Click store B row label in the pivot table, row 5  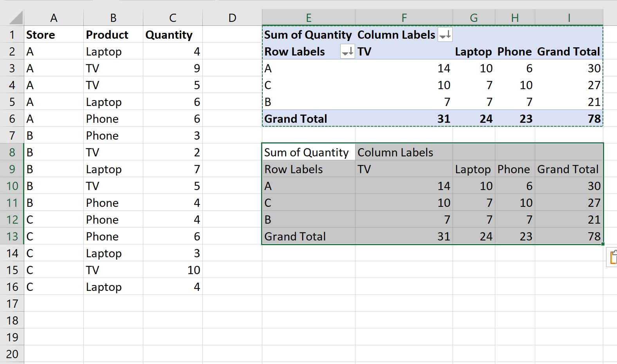[308, 102]
